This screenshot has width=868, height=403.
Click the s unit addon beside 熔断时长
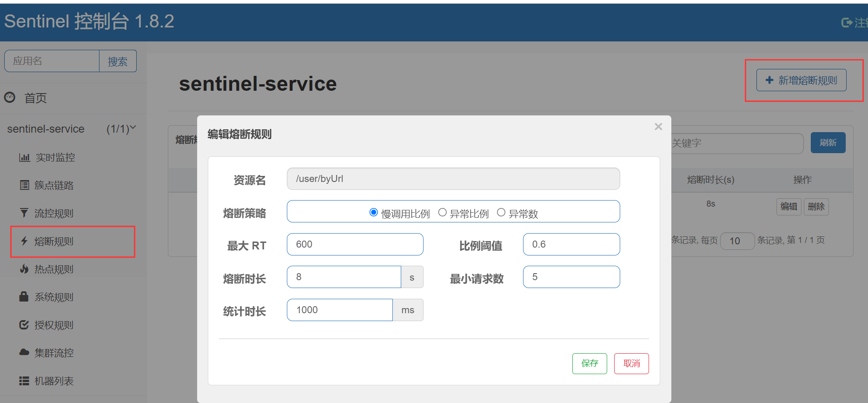point(412,277)
